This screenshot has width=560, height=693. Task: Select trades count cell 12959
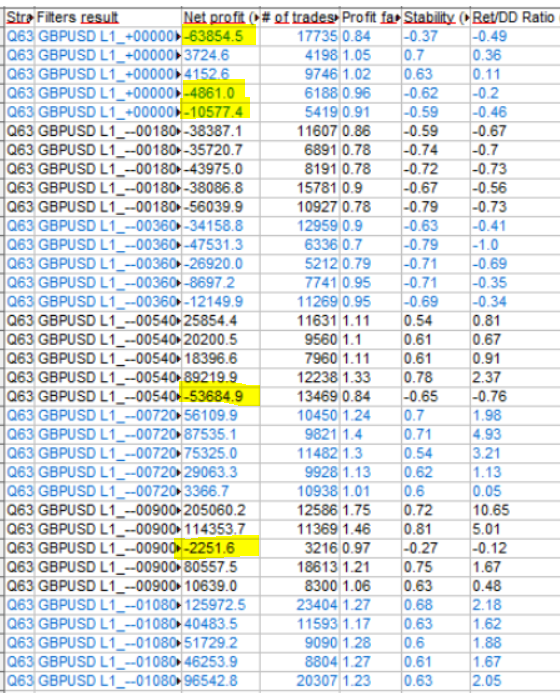click(299, 226)
